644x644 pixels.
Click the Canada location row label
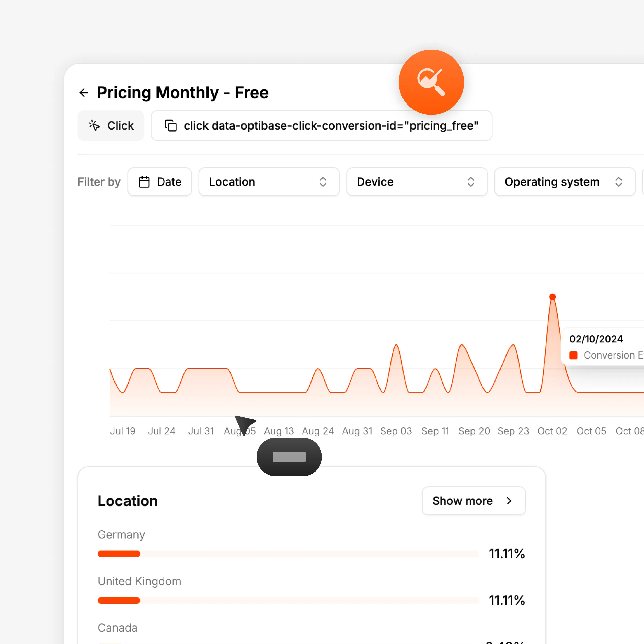[117, 628]
